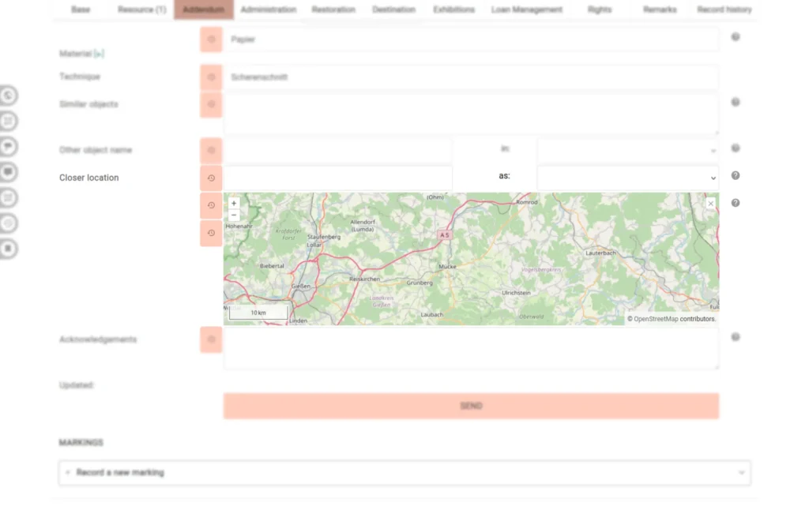Viewport: 809px width, 532px height.
Task: Open the 'as:' dropdown for Closer location
Action: 628,178
